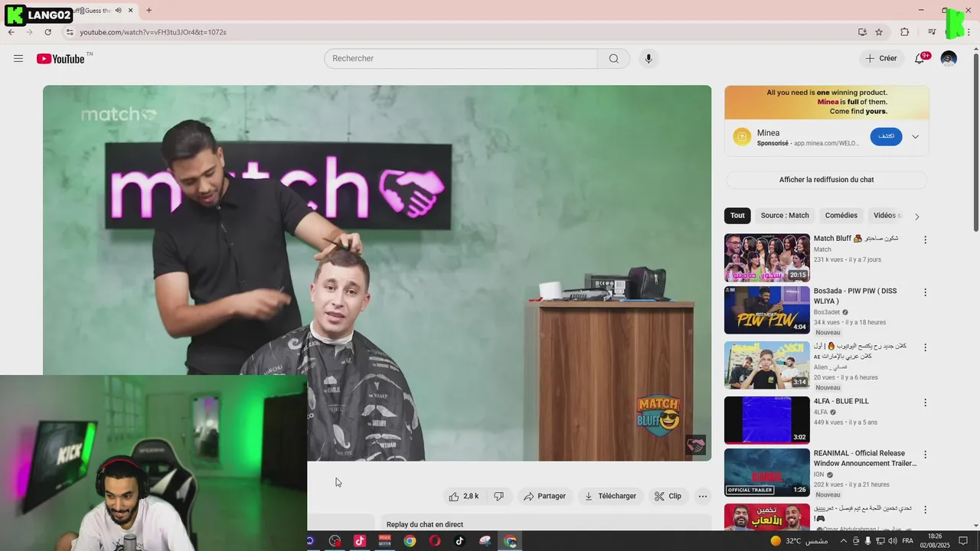This screenshot has width=980, height=551.
Task: Open the account avatar menu
Action: 949,58
